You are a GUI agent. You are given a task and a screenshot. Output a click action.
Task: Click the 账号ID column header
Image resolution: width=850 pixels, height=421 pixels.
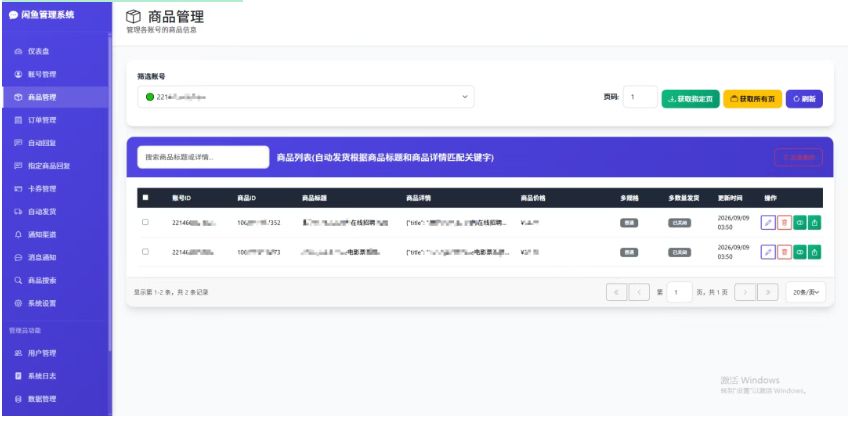[182, 198]
